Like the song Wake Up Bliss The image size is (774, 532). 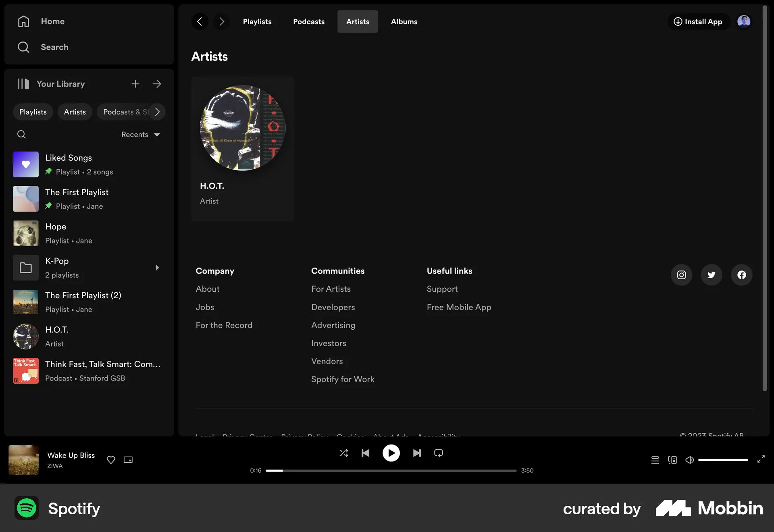(111, 460)
